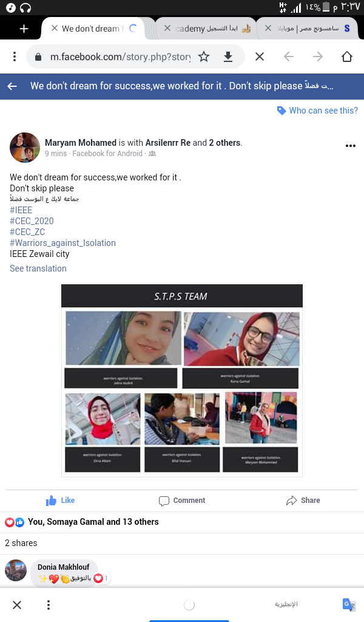
Task: Dismiss the translation bar with X
Action: click(x=17, y=605)
